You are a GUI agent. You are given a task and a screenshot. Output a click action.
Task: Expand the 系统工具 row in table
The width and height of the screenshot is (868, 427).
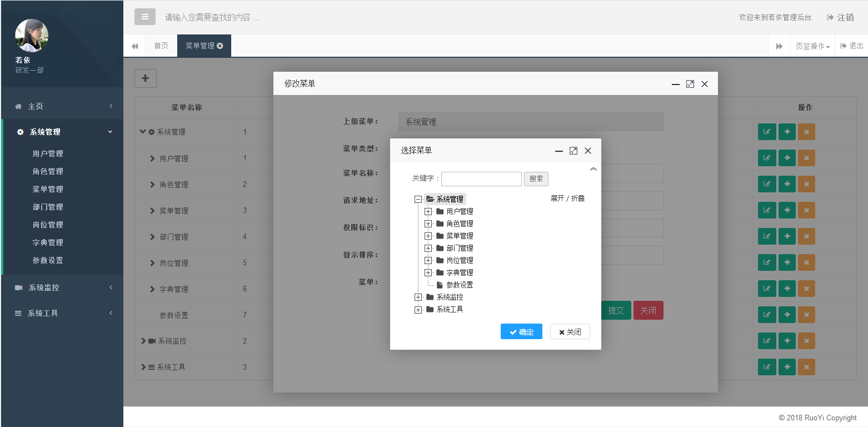click(x=143, y=367)
